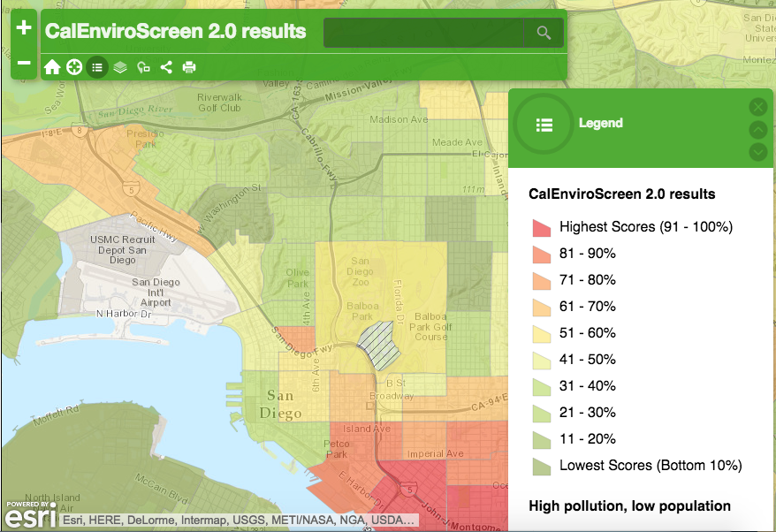Click 'CalEnviroScreen 2.0 results' legend heading
776x532 pixels.
click(x=621, y=194)
